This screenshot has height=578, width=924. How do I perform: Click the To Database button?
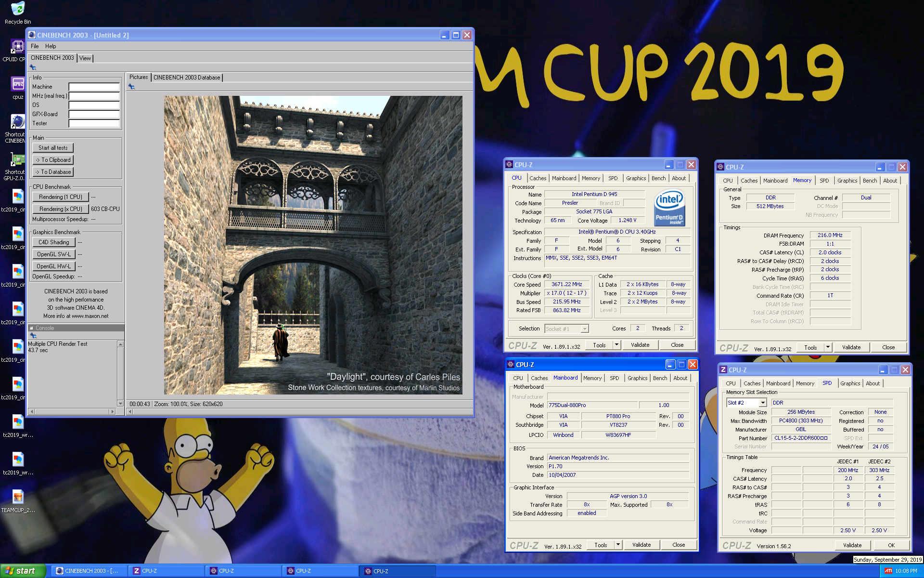pyautogui.click(x=53, y=172)
